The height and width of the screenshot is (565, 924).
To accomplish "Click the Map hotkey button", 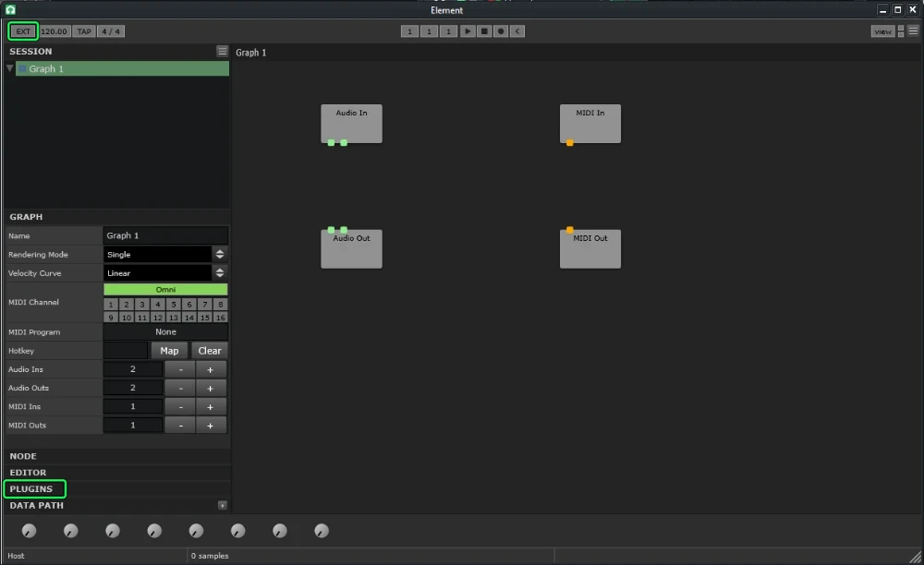I will point(169,350).
